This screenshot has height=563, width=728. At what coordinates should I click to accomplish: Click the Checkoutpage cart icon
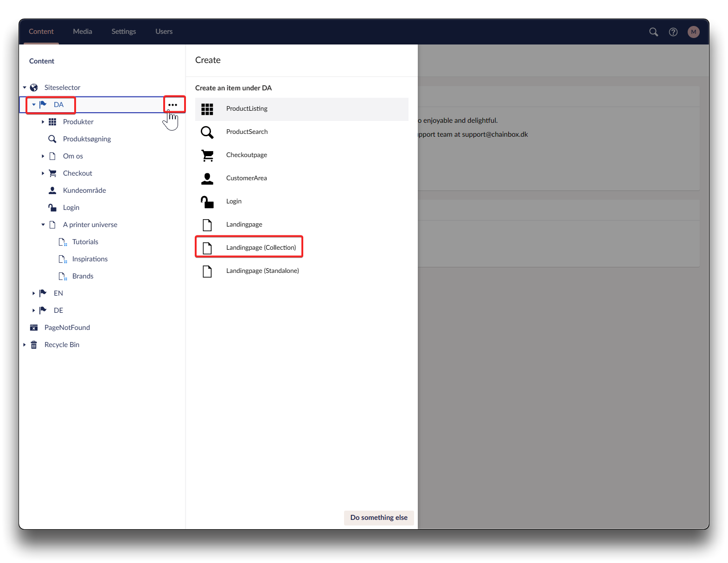[x=207, y=155]
